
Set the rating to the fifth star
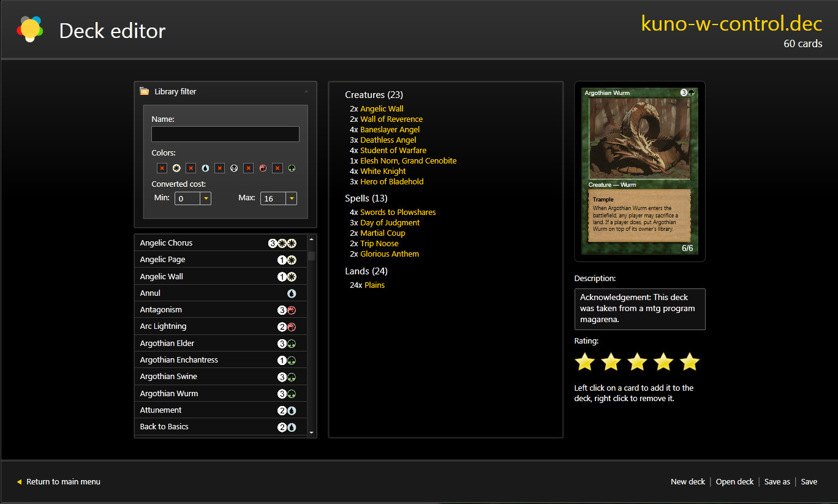(690, 362)
